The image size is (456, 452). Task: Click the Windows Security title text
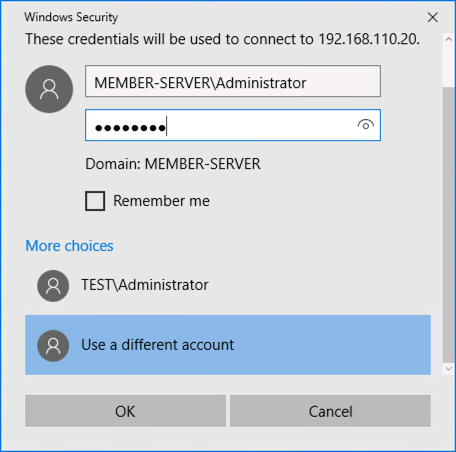tap(71, 17)
